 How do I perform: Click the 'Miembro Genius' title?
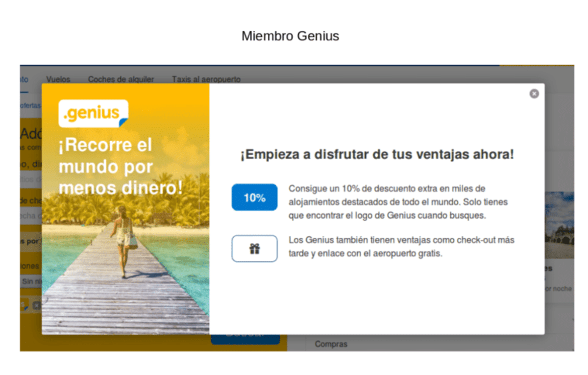pos(290,36)
